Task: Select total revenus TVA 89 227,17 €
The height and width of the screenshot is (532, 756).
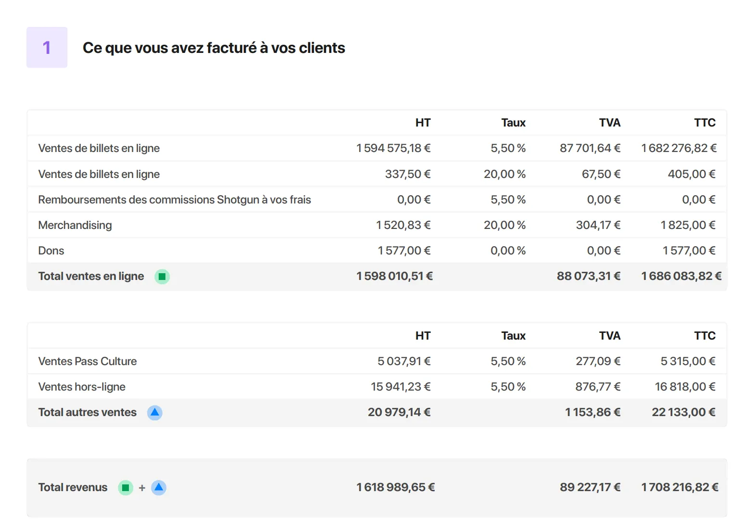Action: [x=590, y=487]
